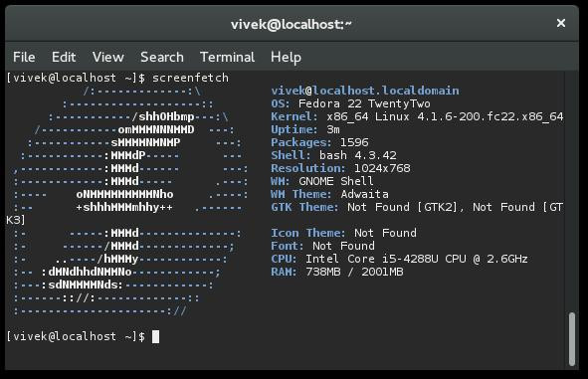The height and width of the screenshot is (379, 588).
Task: Click the terminal cursor block at the prompt
Action: click(155, 336)
